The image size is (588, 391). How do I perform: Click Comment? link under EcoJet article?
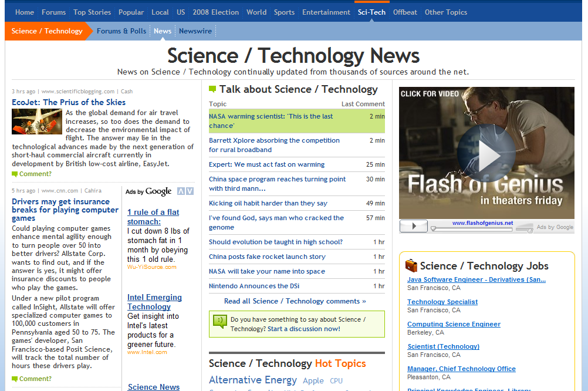(35, 174)
